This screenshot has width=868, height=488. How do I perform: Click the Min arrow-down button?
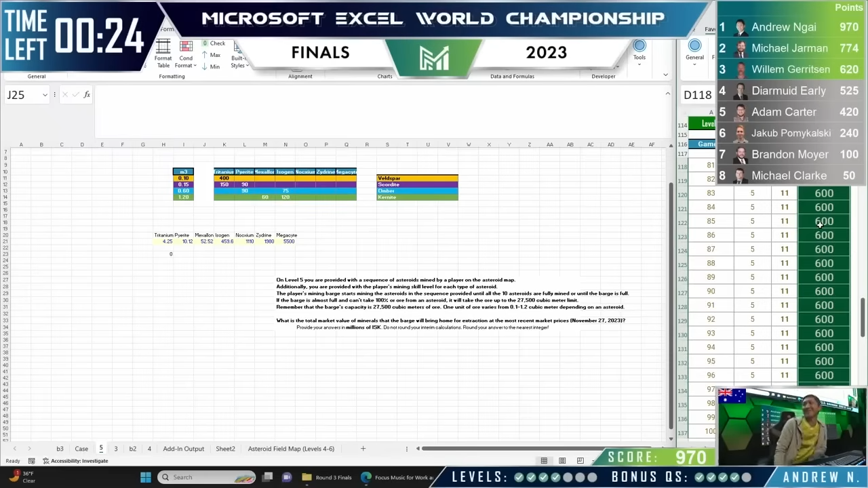tap(212, 66)
